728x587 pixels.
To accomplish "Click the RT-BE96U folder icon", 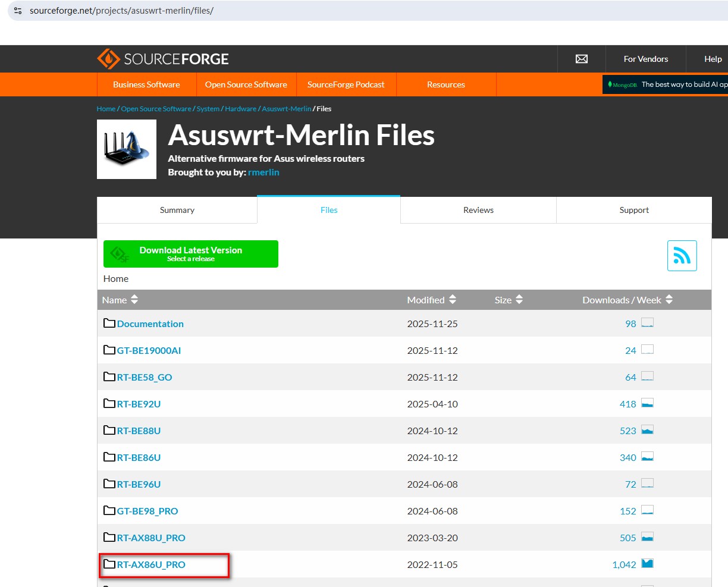I will pyautogui.click(x=109, y=484).
